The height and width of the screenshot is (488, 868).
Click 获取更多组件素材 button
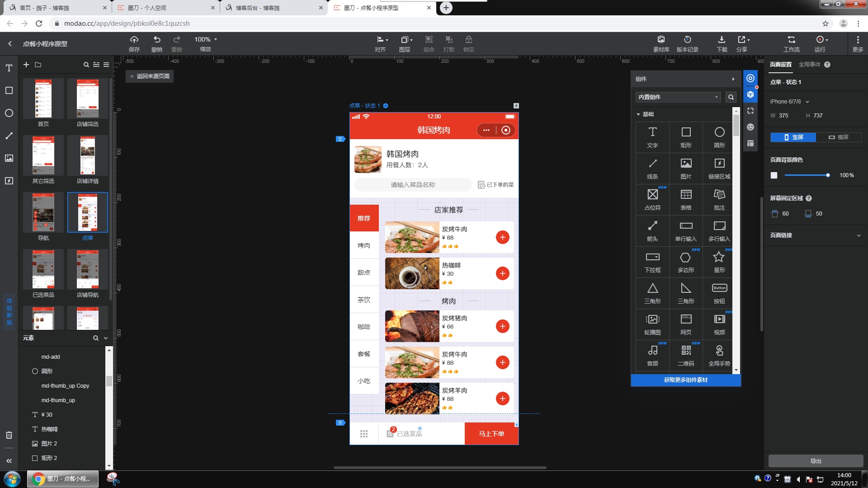point(685,380)
